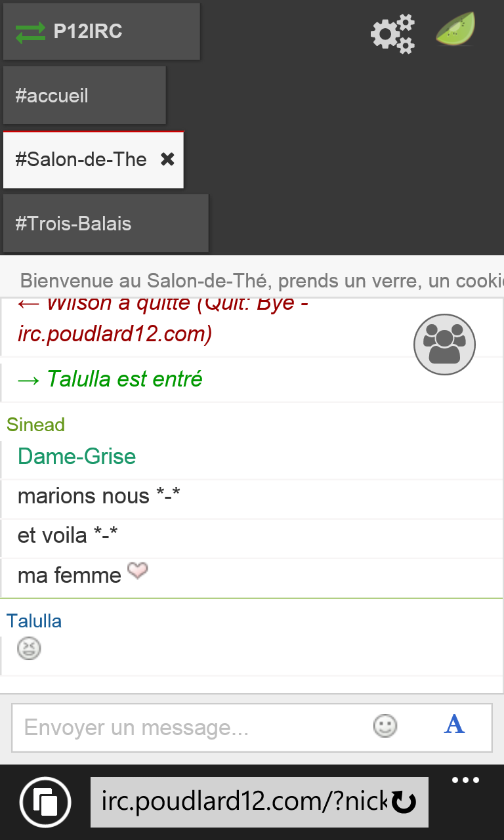
Task: Close the #Salon-de-The channel tab
Action: coord(168,159)
